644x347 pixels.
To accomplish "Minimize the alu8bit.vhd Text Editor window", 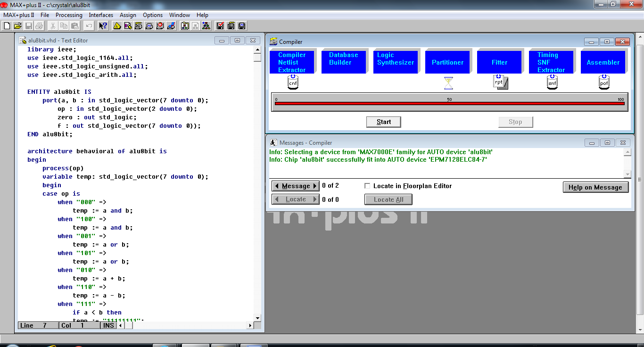I will (222, 41).
